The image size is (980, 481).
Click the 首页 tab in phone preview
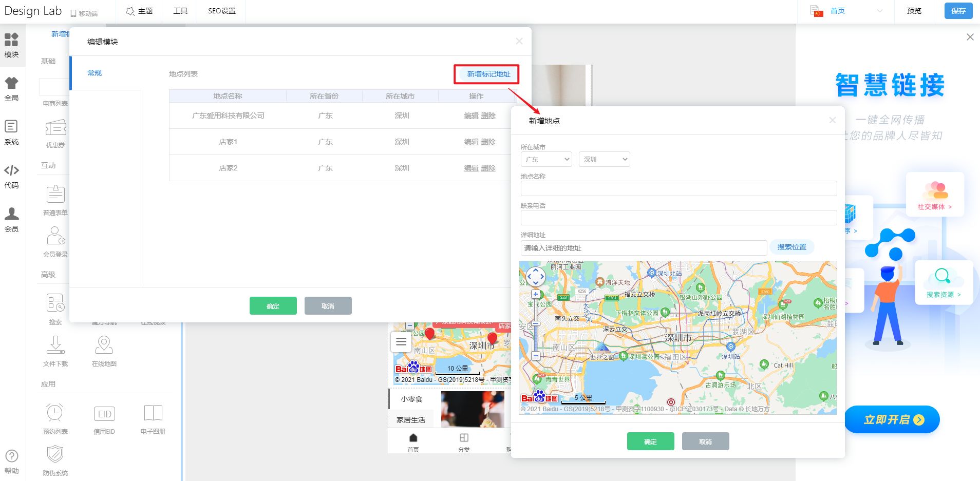413,442
